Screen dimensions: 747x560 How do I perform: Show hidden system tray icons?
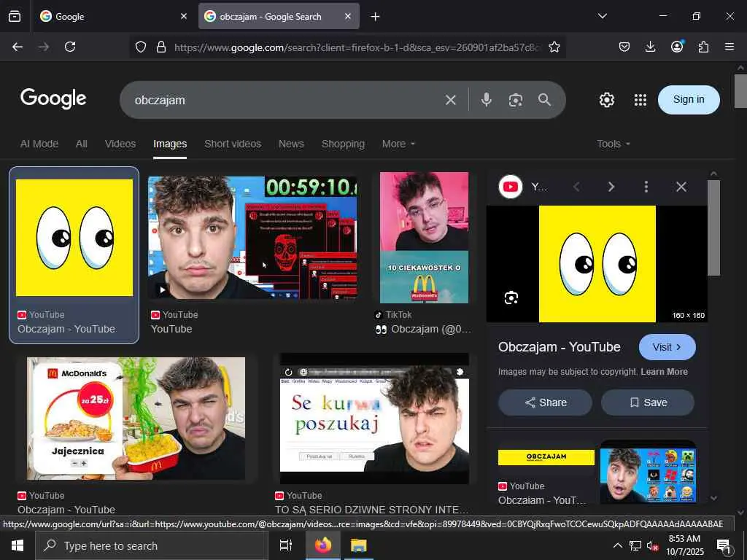[x=617, y=545]
